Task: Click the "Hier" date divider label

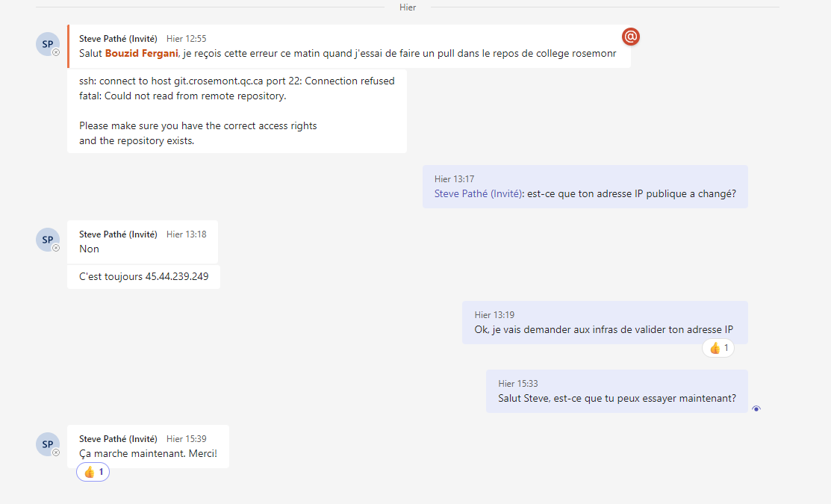Action: click(x=408, y=7)
